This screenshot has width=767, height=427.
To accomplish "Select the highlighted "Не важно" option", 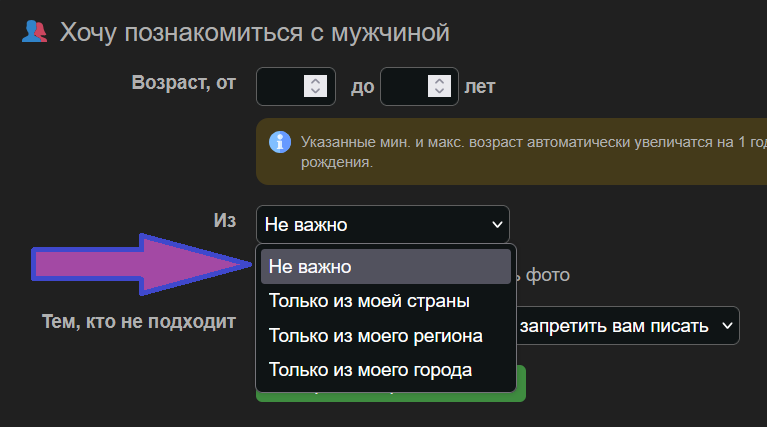I will 385,267.
